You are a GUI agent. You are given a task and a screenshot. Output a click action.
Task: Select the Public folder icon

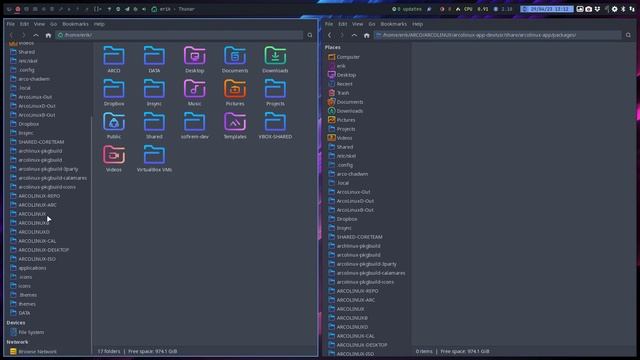click(114, 125)
